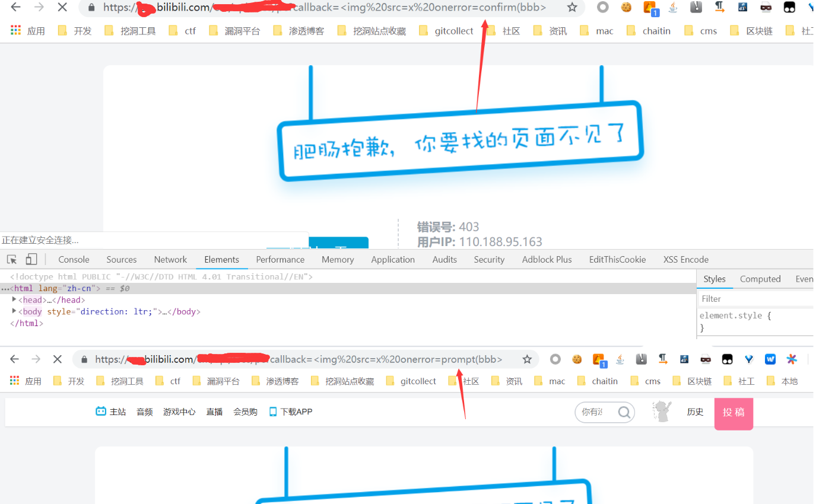Switch to Memory tab in DevTools
The height and width of the screenshot is (504, 816).
(338, 259)
